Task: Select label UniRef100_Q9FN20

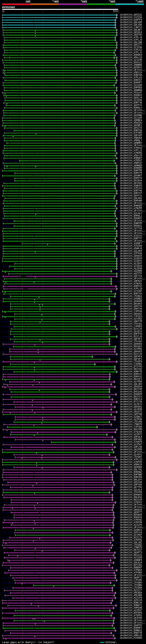Action: [131, 281]
